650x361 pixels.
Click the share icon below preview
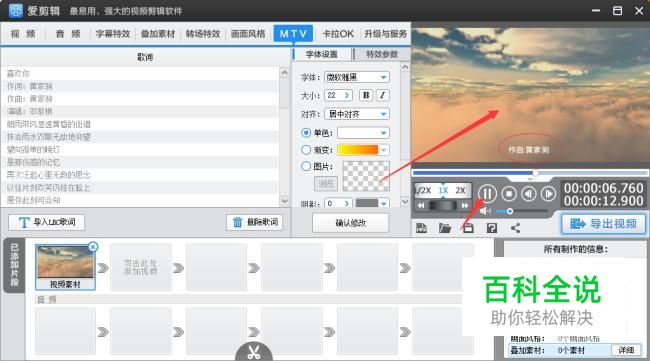coord(515,228)
